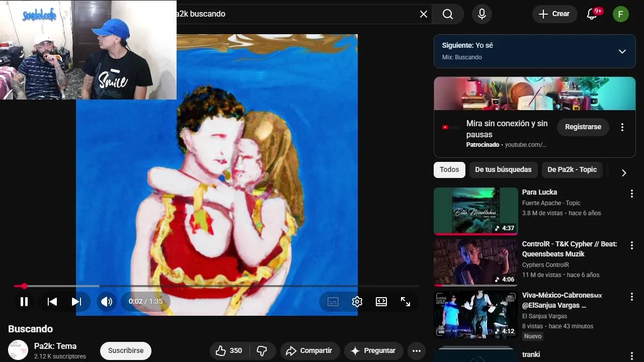Enter full screen mode

[406, 302]
